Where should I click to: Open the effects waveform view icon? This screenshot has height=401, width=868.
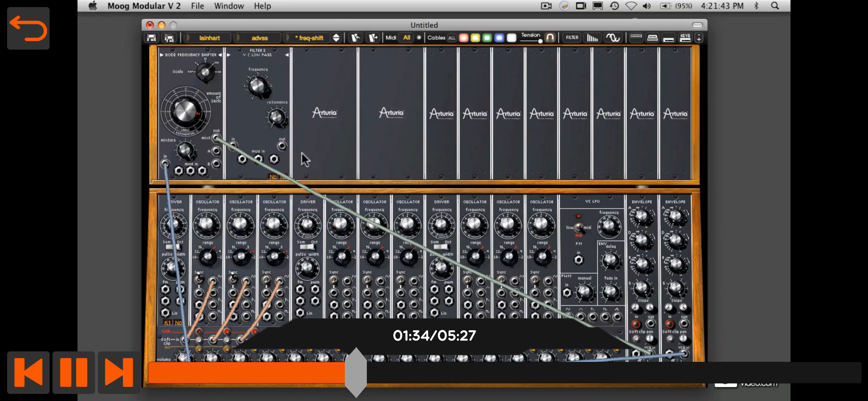[613, 38]
